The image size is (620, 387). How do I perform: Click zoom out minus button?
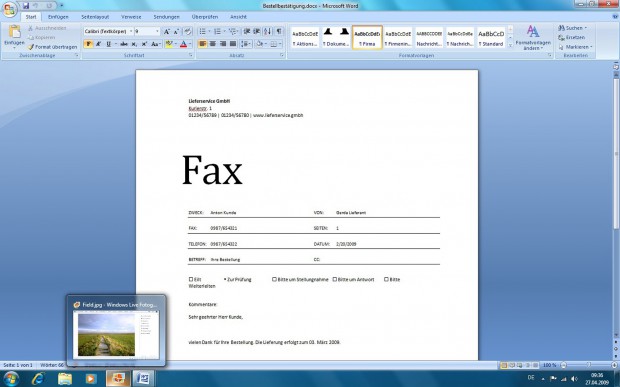pyautogui.click(x=563, y=365)
